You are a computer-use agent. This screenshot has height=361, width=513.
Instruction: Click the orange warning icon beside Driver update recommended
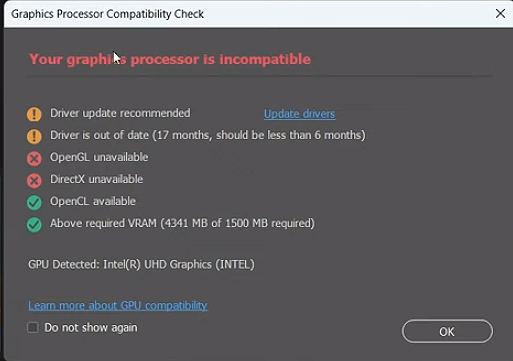point(34,114)
